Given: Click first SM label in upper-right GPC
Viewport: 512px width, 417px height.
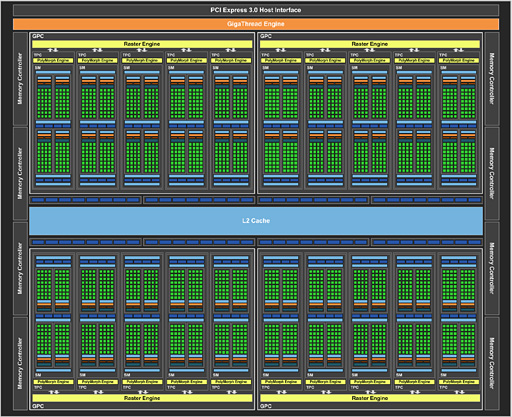Looking at the screenshot, I should [265, 68].
